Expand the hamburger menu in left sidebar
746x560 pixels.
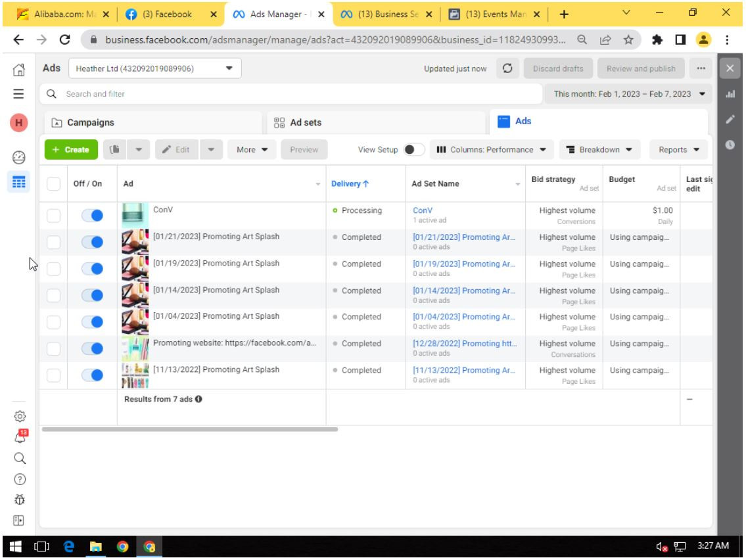tap(18, 94)
